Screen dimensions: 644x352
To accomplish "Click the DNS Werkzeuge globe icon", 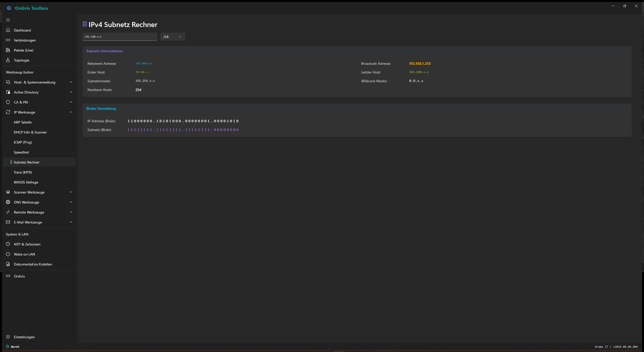I will 8,202.
